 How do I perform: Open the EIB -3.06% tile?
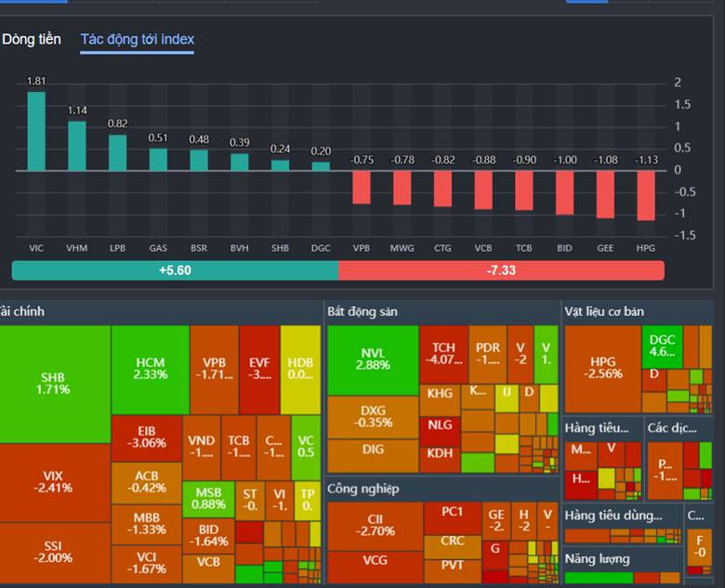147,438
